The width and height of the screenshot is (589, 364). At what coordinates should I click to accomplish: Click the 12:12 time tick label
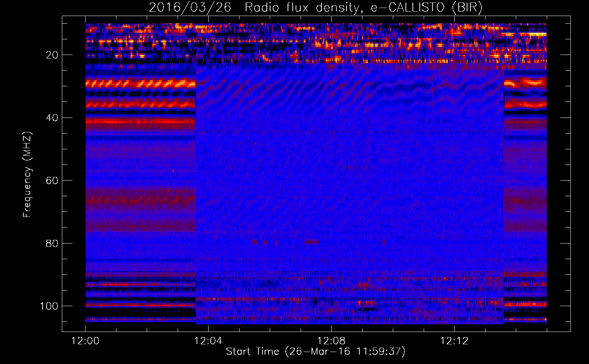click(454, 341)
